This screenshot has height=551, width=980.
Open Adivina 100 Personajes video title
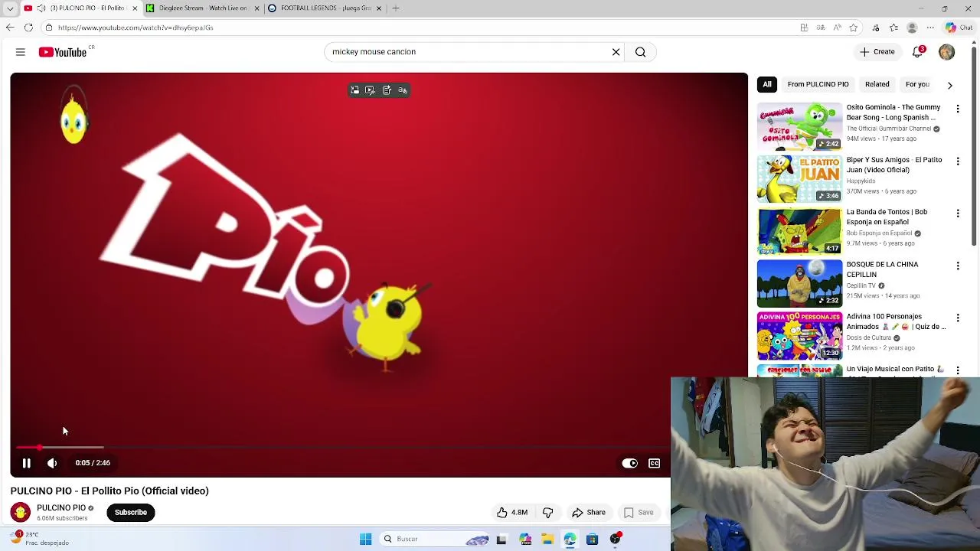pyautogui.click(x=896, y=321)
